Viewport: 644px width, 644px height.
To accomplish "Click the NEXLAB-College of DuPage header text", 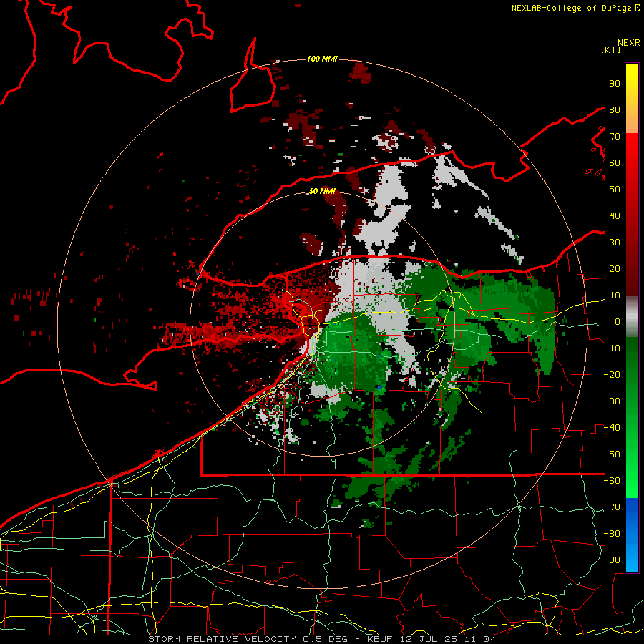I will [575, 8].
